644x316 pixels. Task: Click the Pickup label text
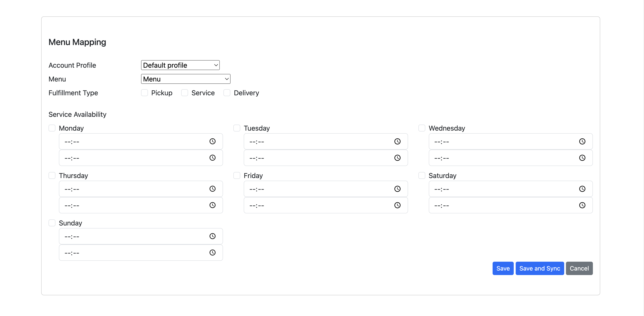click(x=162, y=93)
